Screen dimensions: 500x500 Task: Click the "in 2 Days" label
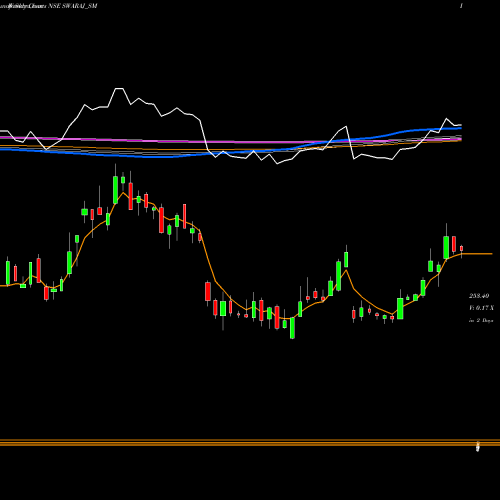click(481, 320)
